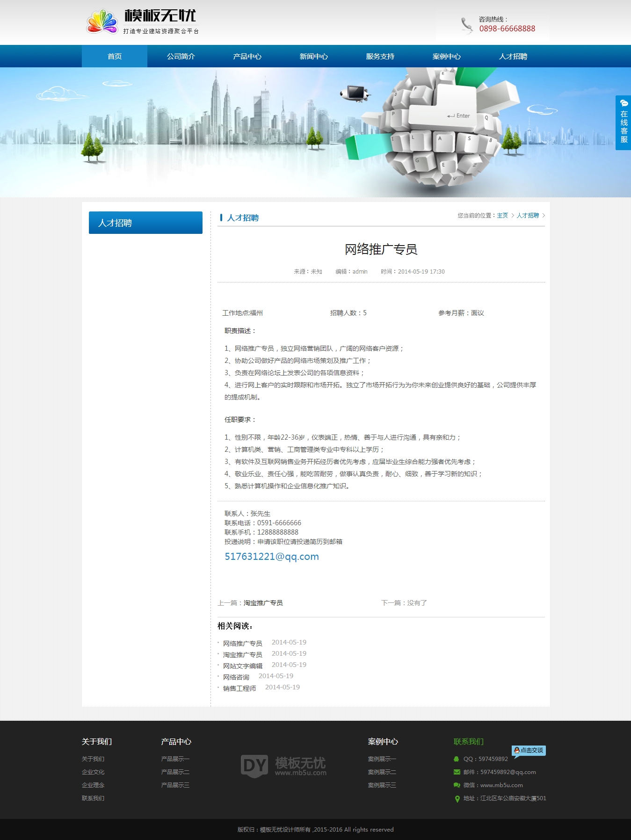The height and width of the screenshot is (840, 631).
Task: Click the address location pin icon
Action: 457,799
